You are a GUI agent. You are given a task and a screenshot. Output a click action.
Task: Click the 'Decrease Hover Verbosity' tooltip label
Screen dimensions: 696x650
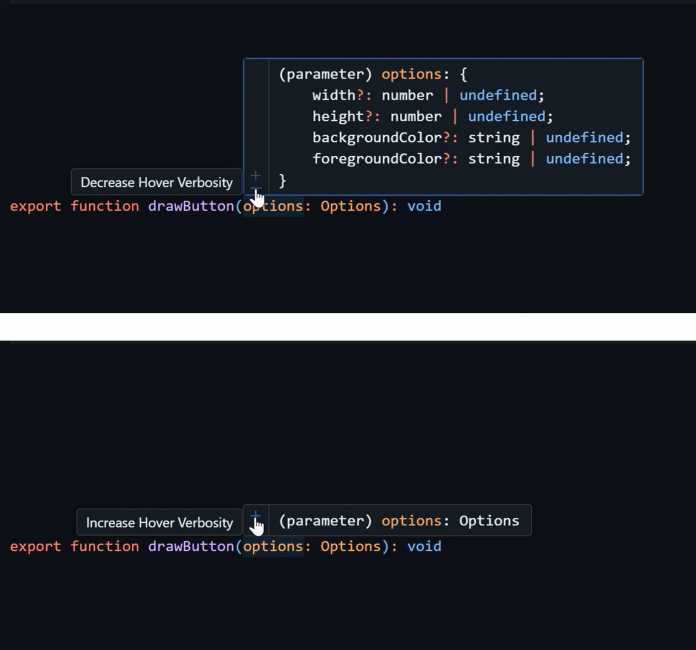click(x=157, y=182)
